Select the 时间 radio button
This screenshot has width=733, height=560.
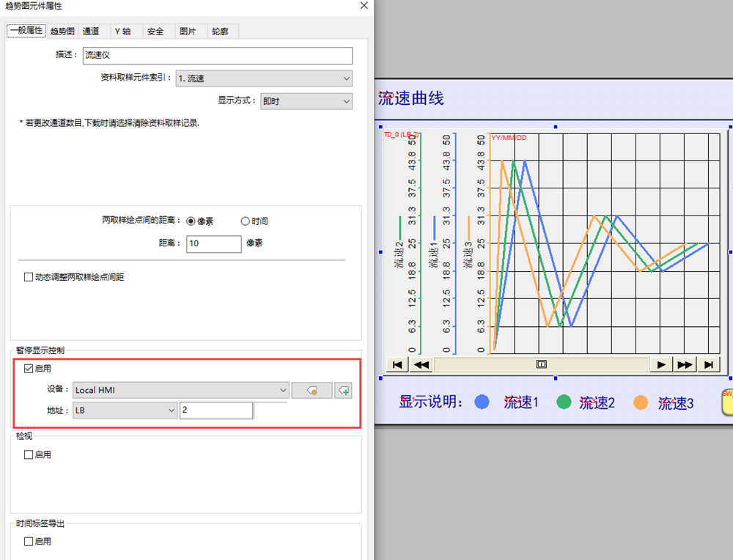(246, 221)
